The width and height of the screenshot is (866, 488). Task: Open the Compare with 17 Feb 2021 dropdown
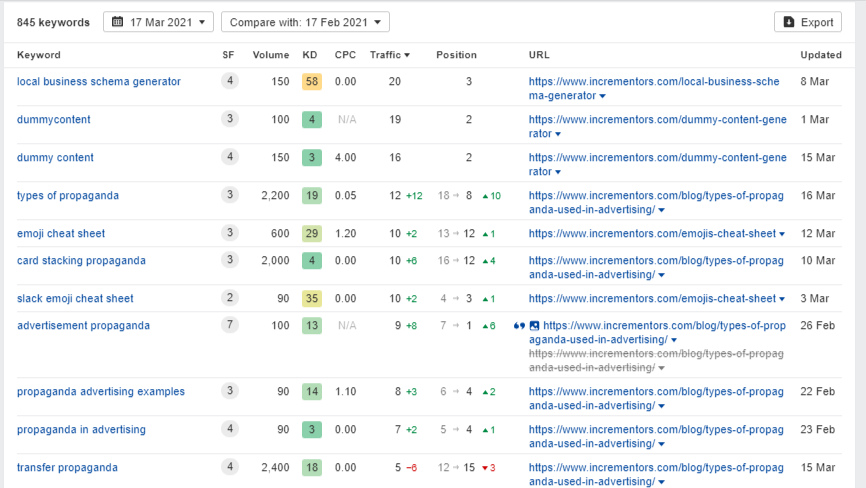pyautogui.click(x=305, y=22)
